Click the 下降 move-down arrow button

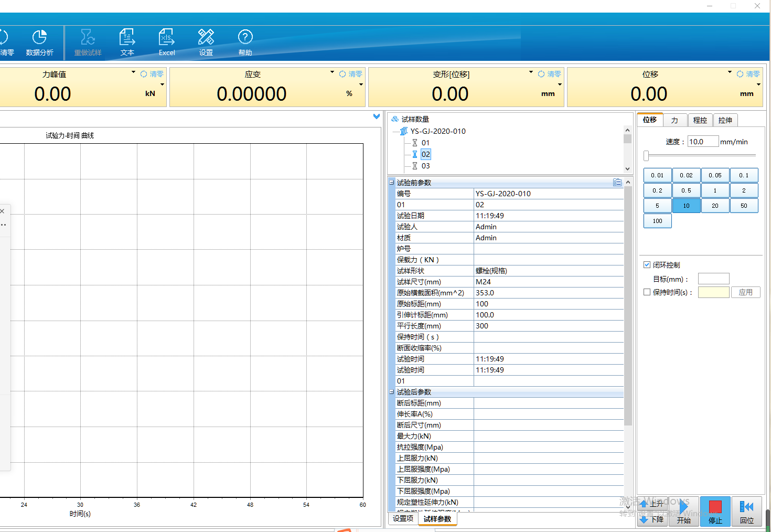tap(651, 519)
